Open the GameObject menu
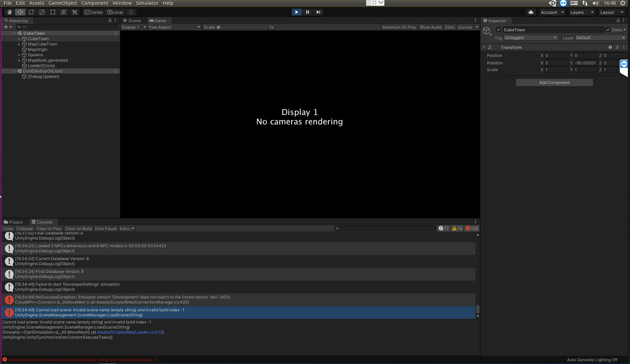Image resolution: width=630 pixels, height=364 pixels. pyautogui.click(x=62, y=3)
